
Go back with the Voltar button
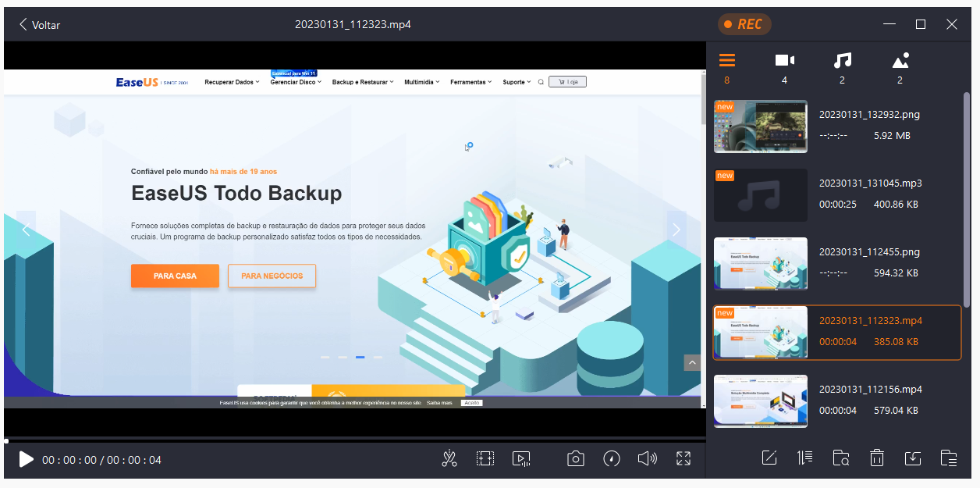[x=40, y=24]
